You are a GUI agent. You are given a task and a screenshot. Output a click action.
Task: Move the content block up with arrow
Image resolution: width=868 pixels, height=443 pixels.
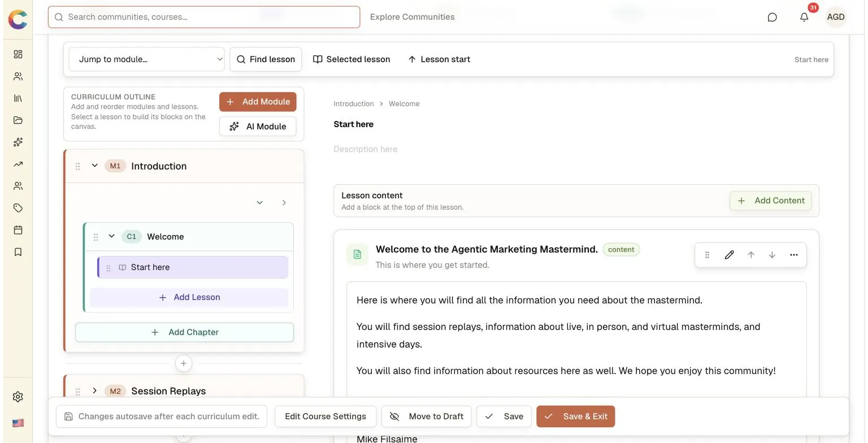coord(751,255)
